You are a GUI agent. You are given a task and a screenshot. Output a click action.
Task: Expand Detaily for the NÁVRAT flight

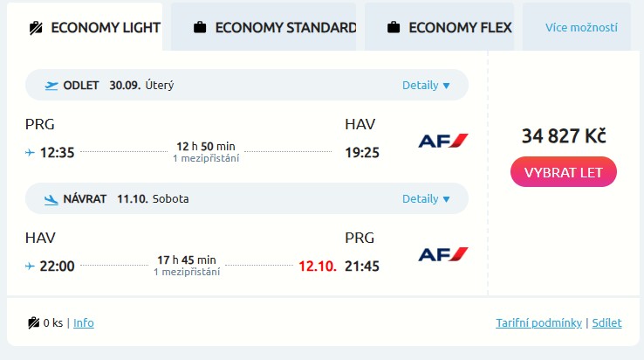click(426, 199)
